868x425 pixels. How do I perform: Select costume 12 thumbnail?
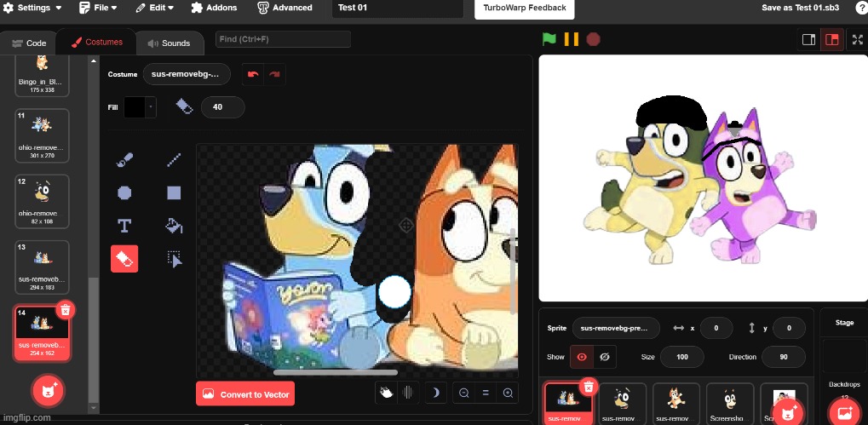pos(42,202)
